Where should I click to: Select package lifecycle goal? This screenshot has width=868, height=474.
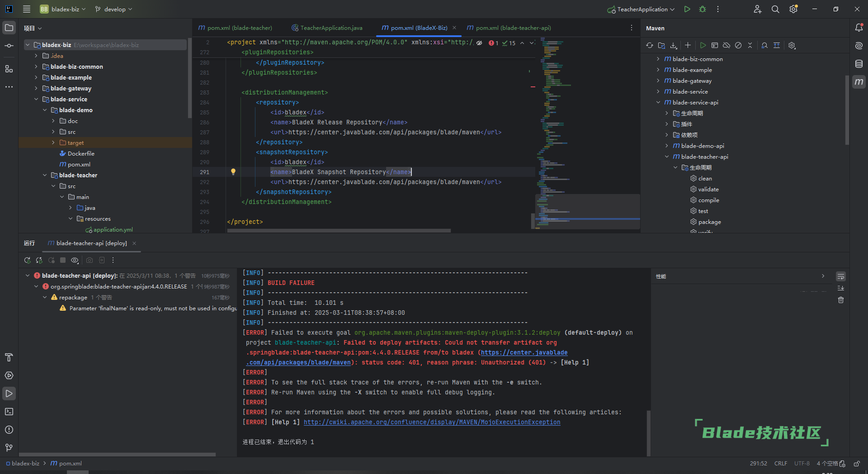[x=709, y=222]
